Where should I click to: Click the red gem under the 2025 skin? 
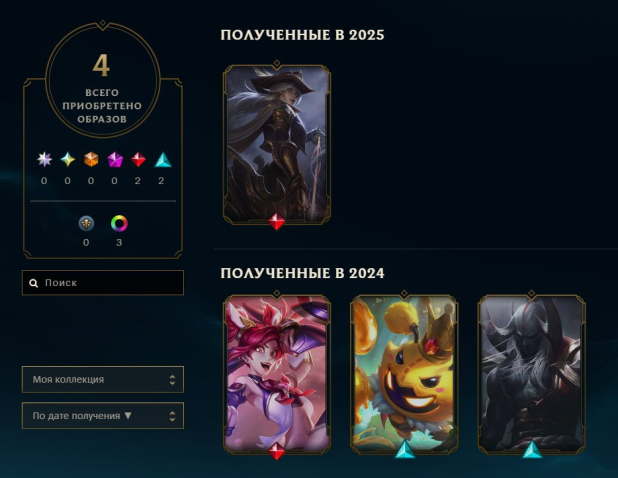pyautogui.click(x=277, y=222)
